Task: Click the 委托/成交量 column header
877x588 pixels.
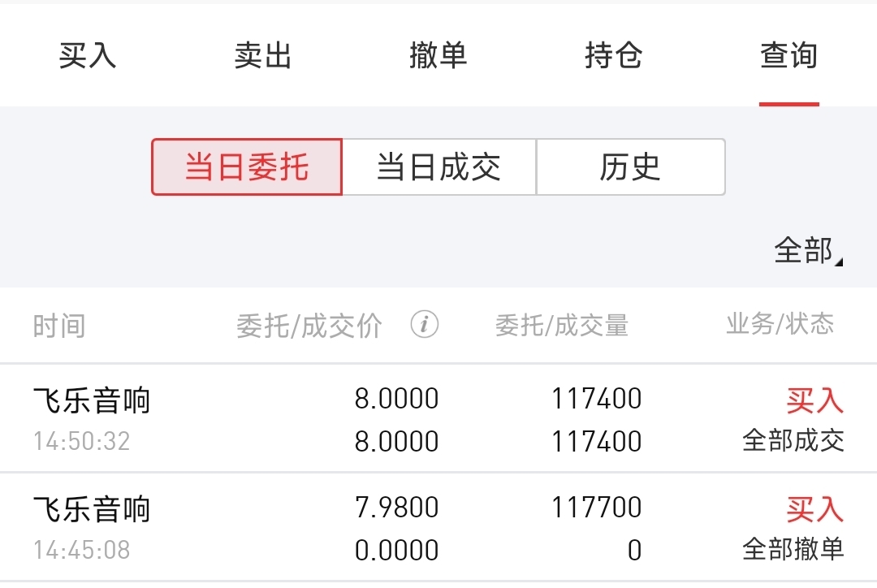Action: (562, 326)
